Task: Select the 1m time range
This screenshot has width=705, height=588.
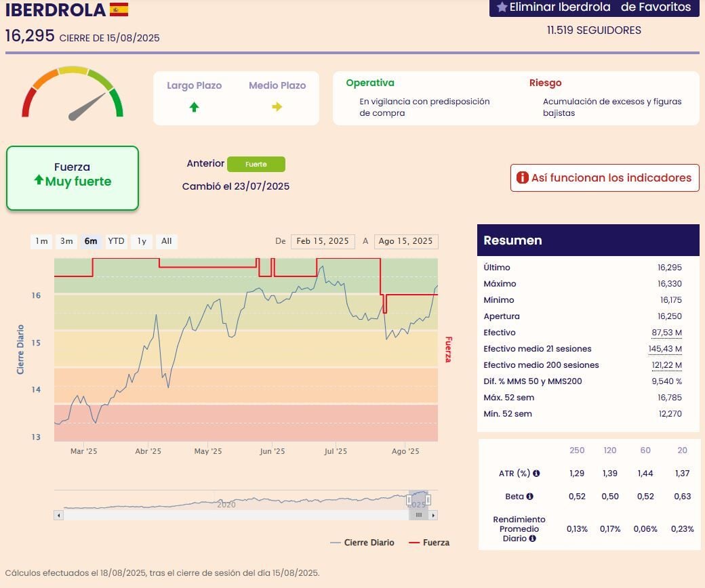Action: coord(41,241)
